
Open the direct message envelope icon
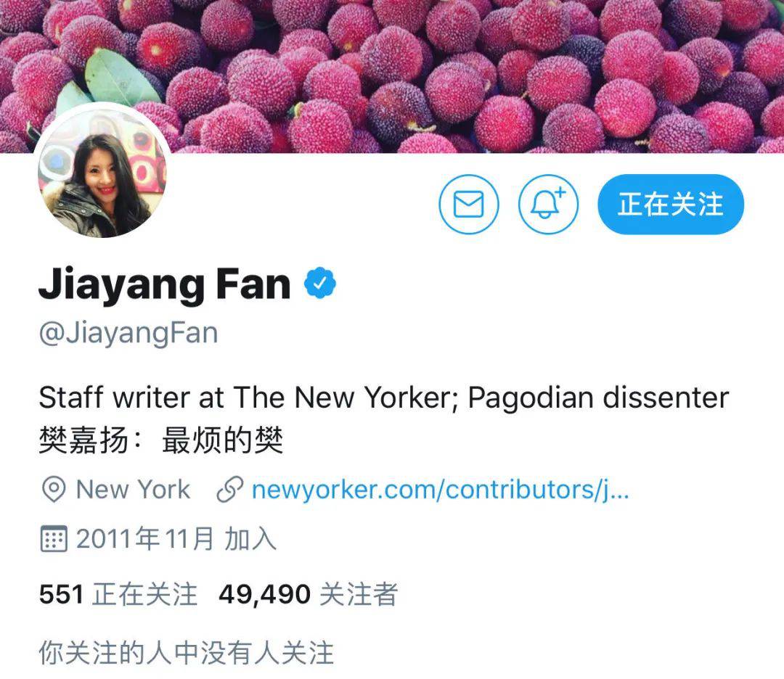[x=468, y=204]
